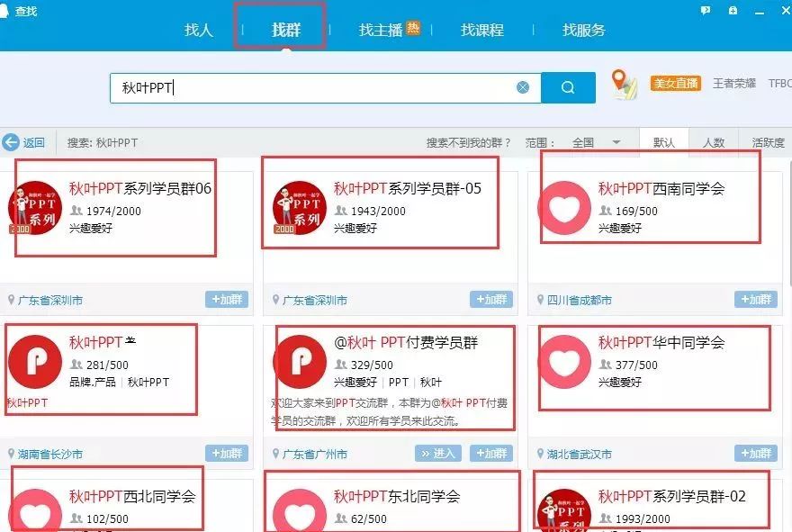Viewport: 792px width, 532px height.
Task: Switch to the 找人 tab
Action: pyautogui.click(x=198, y=30)
